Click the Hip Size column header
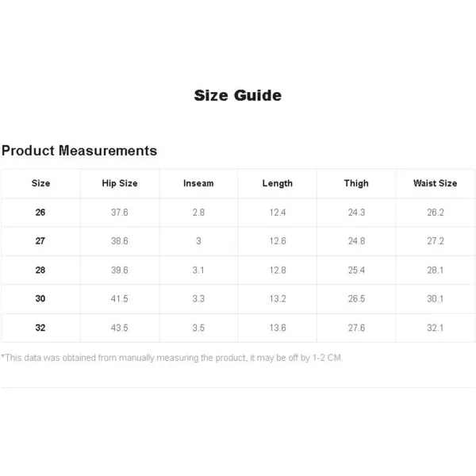The height and width of the screenshot is (476, 476). (120, 183)
